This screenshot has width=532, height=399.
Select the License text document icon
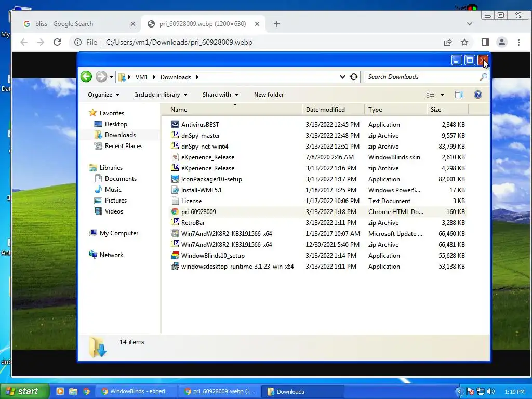pyautogui.click(x=175, y=201)
